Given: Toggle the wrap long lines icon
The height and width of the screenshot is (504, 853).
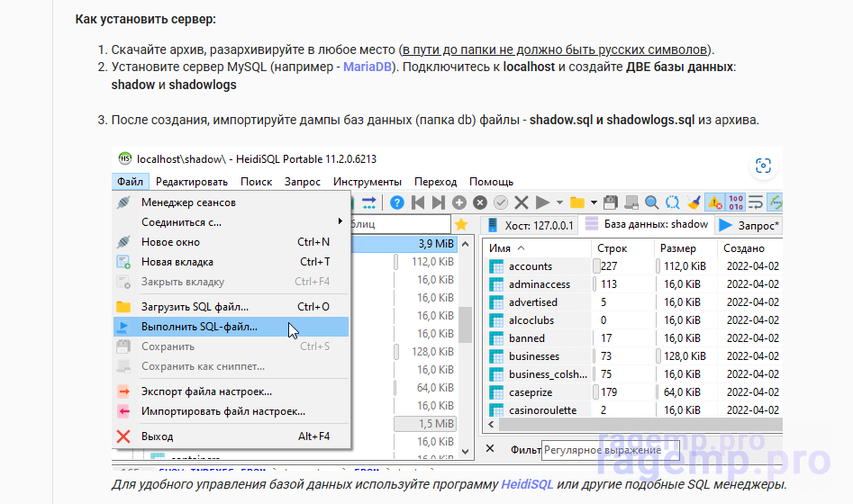Looking at the screenshot, I should [x=756, y=202].
